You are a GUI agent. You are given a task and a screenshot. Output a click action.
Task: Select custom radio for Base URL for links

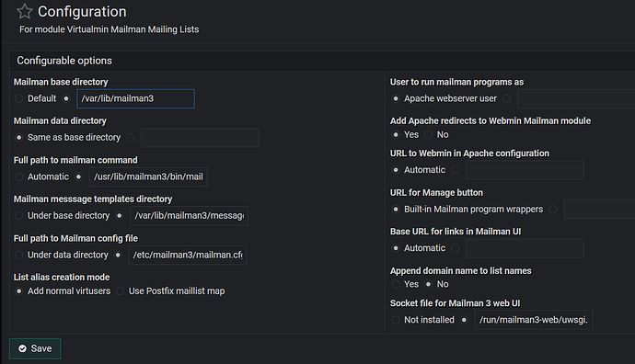456,248
